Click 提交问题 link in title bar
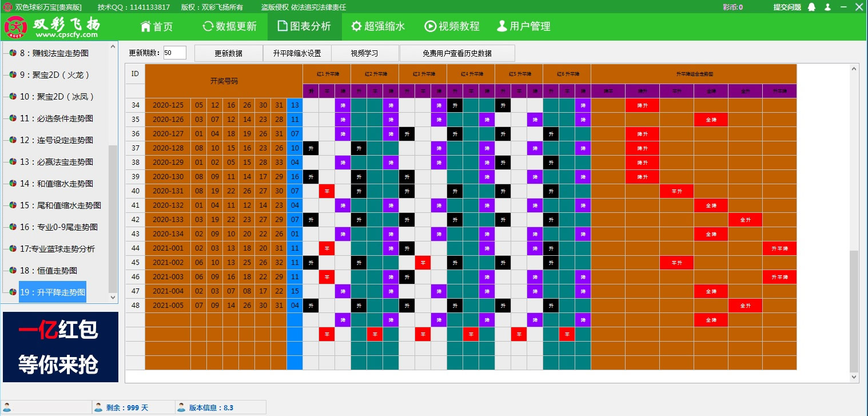The image size is (868, 416). coord(787,7)
